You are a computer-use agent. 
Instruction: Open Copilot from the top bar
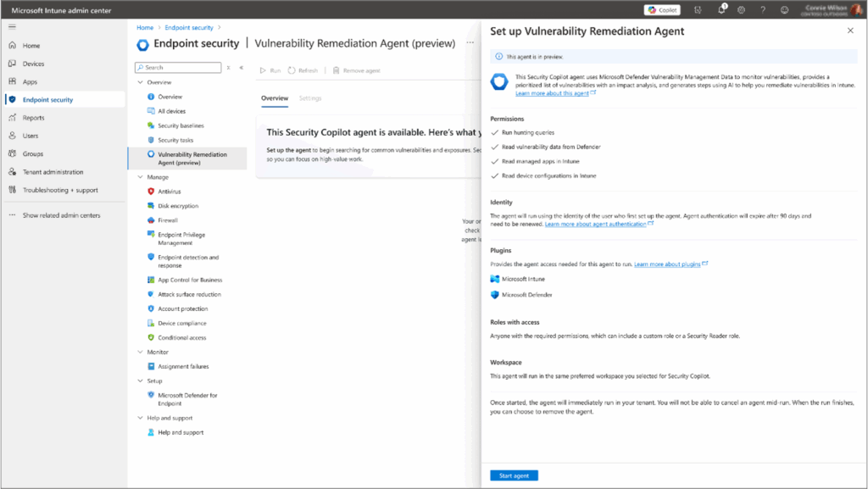click(x=662, y=10)
